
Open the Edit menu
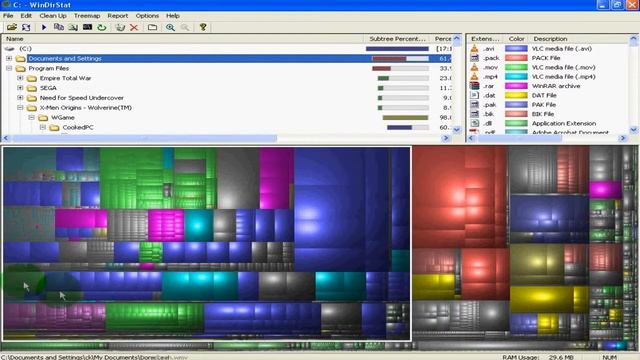(x=26, y=16)
